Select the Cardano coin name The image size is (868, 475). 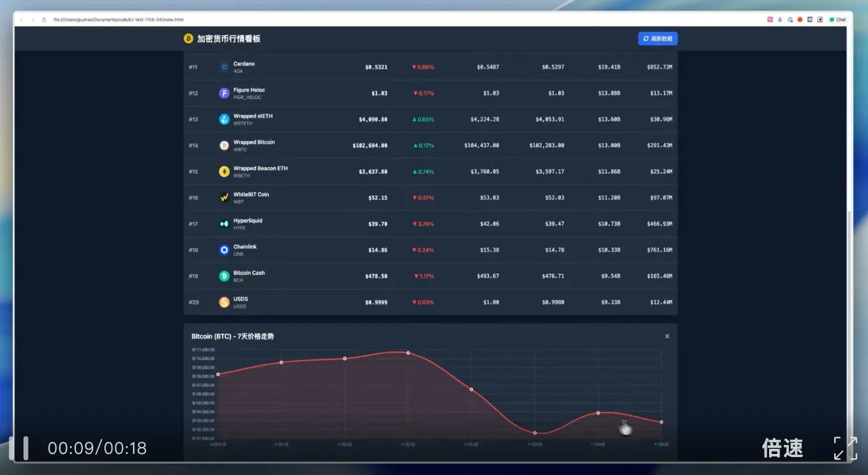[x=244, y=64]
